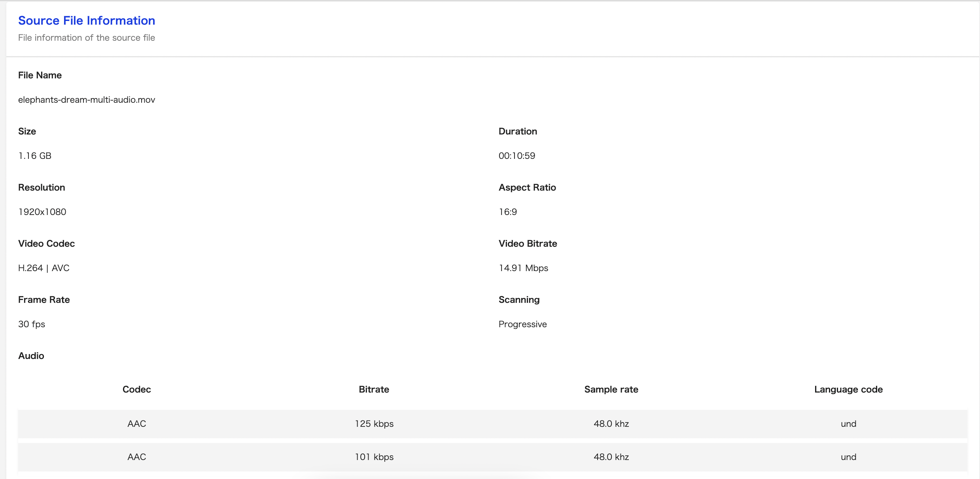Click the 00:10:59 duration value
The height and width of the screenshot is (479, 980).
(516, 156)
